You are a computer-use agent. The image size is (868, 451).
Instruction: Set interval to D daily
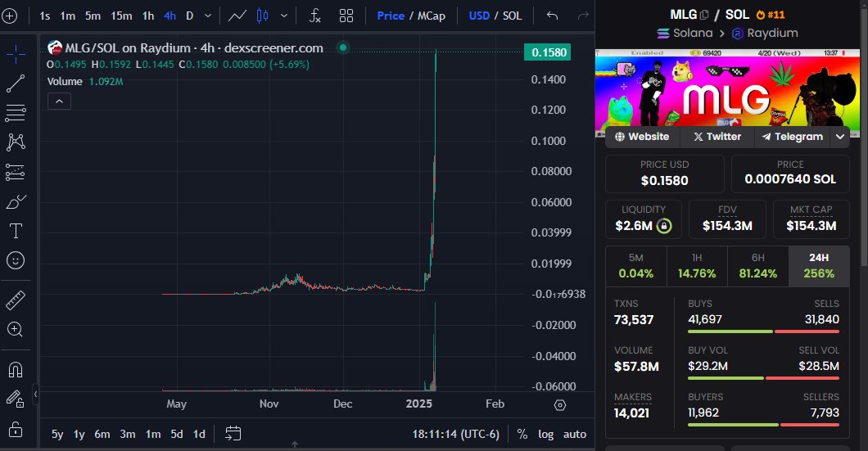pyautogui.click(x=189, y=16)
